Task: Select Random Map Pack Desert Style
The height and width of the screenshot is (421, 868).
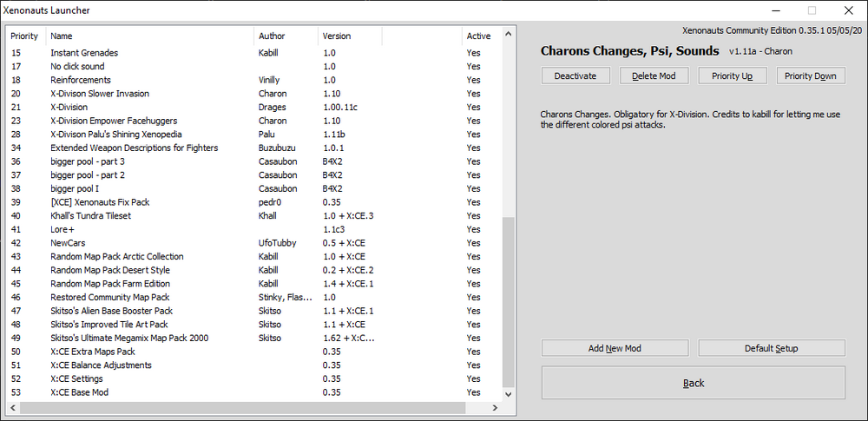Action: pyautogui.click(x=254, y=270)
